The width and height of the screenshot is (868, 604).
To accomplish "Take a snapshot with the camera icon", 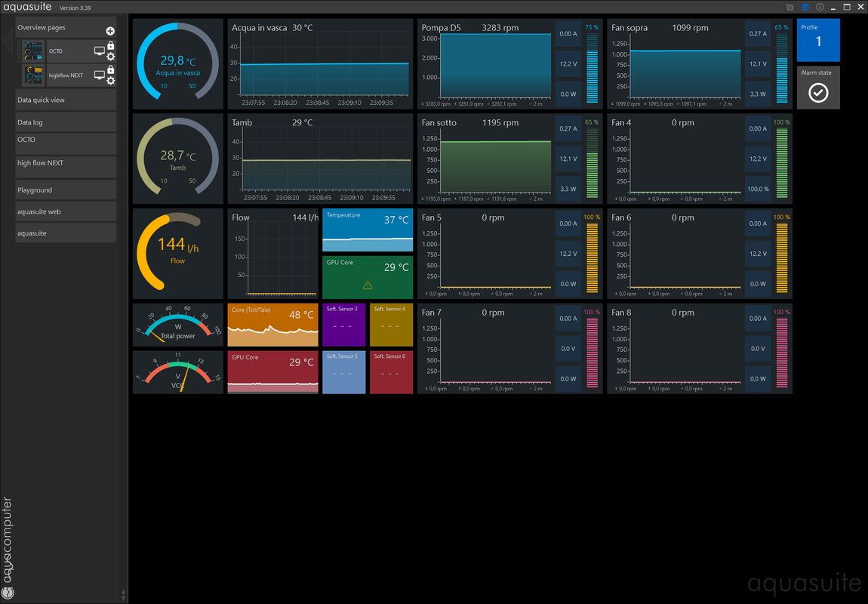I will click(x=790, y=8).
